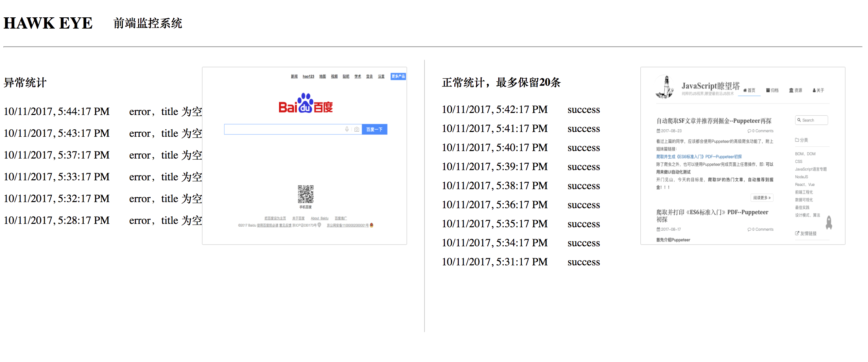Viewport: 868px width, 362px height.
Task: Click the HAWK EYE title heading
Action: point(48,23)
